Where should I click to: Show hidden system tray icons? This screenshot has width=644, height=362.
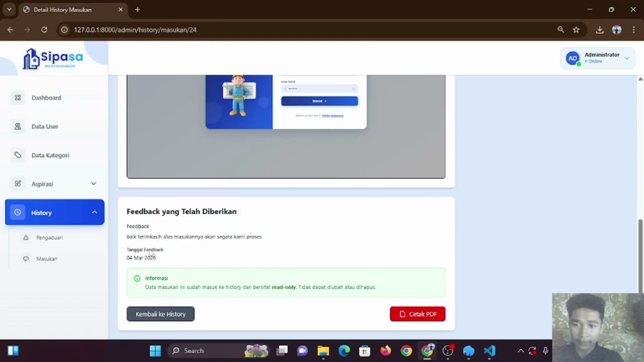pos(521,350)
